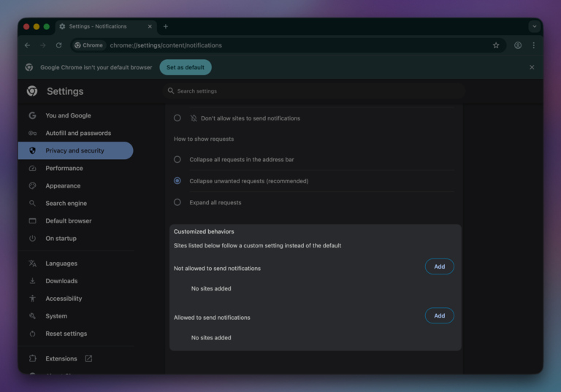The image size is (561, 392).
Task: Click the key icon for Autofill
Action: click(33, 133)
